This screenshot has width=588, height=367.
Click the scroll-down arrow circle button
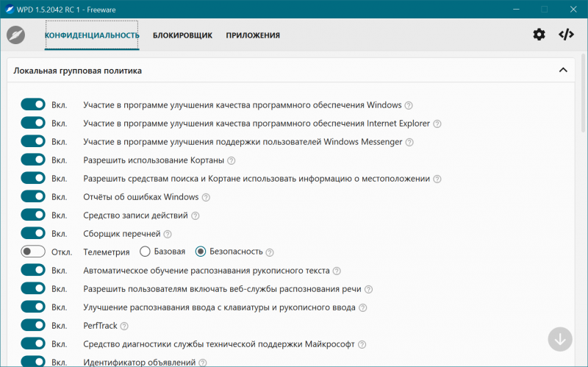click(560, 339)
